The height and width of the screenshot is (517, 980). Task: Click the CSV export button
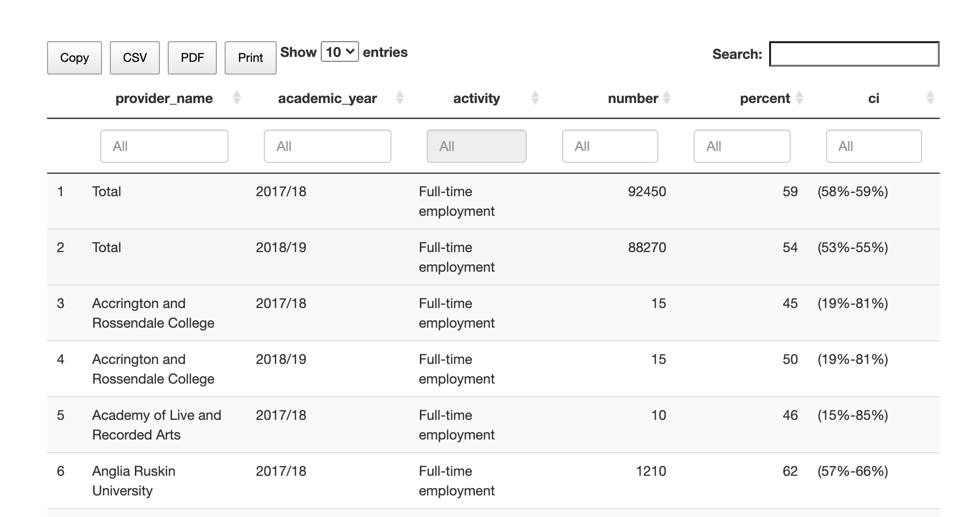(134, 57)
